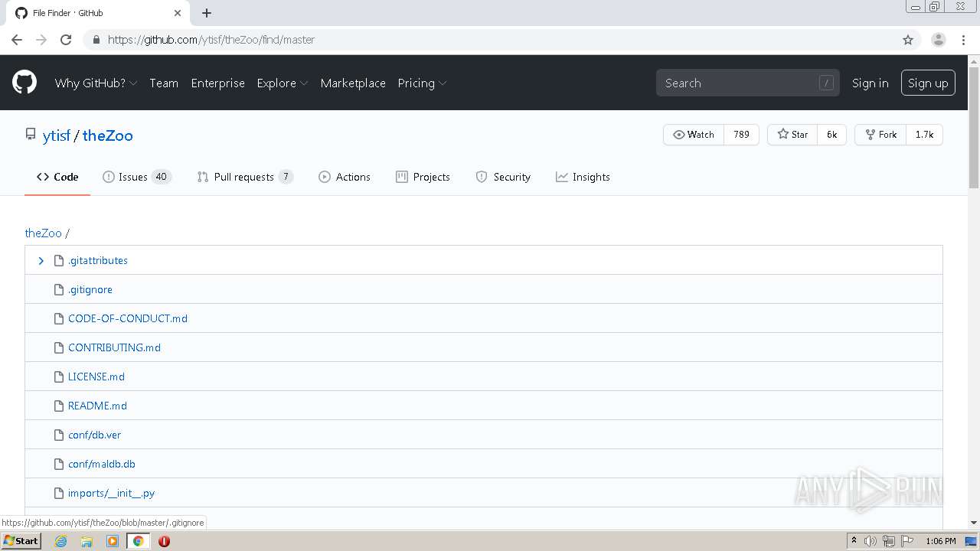The image size is (980, 551).
Task: Expand the Pricing menu
Action: point(422,83)
